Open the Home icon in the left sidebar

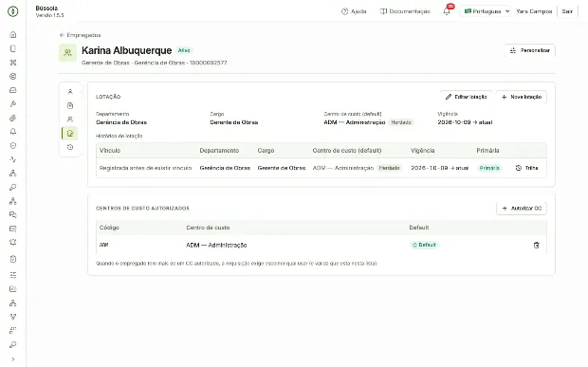tap(13, 34)
